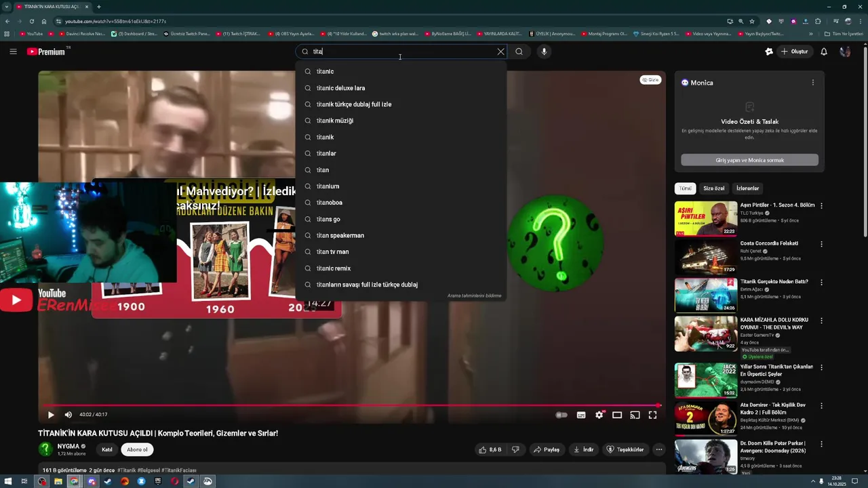Click the Oluştur create button
The image size is (868, 488).
(794, 52)
